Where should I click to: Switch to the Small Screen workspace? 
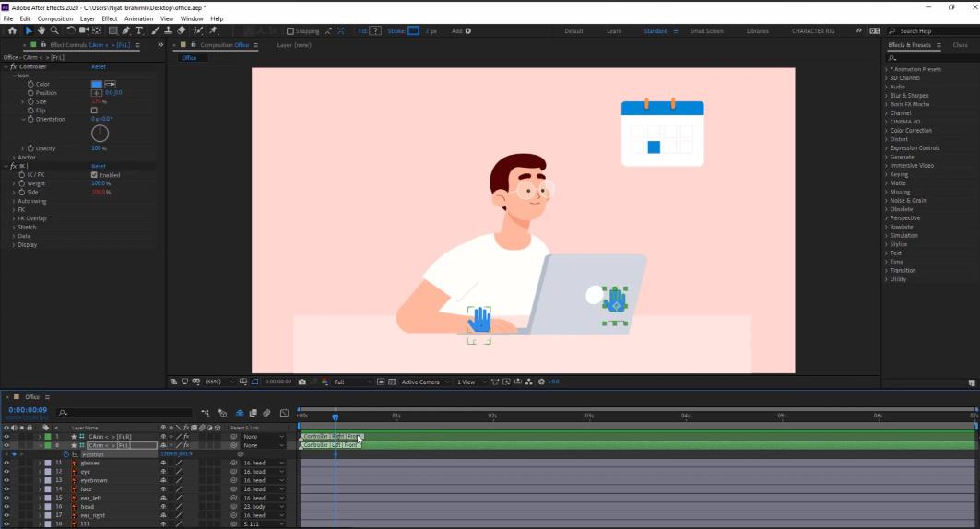(x=706, y=31)
